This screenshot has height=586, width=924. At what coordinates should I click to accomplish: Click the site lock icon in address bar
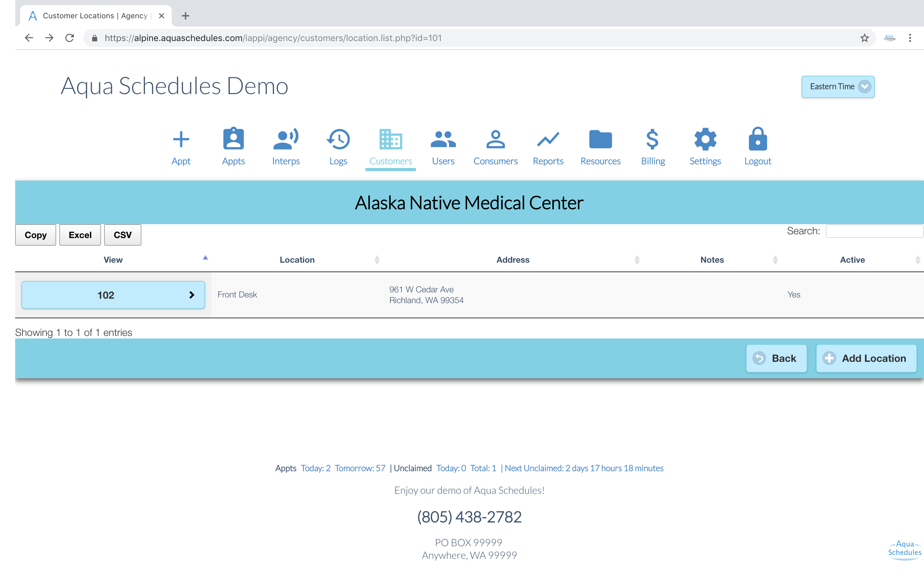tap(95, 38)
